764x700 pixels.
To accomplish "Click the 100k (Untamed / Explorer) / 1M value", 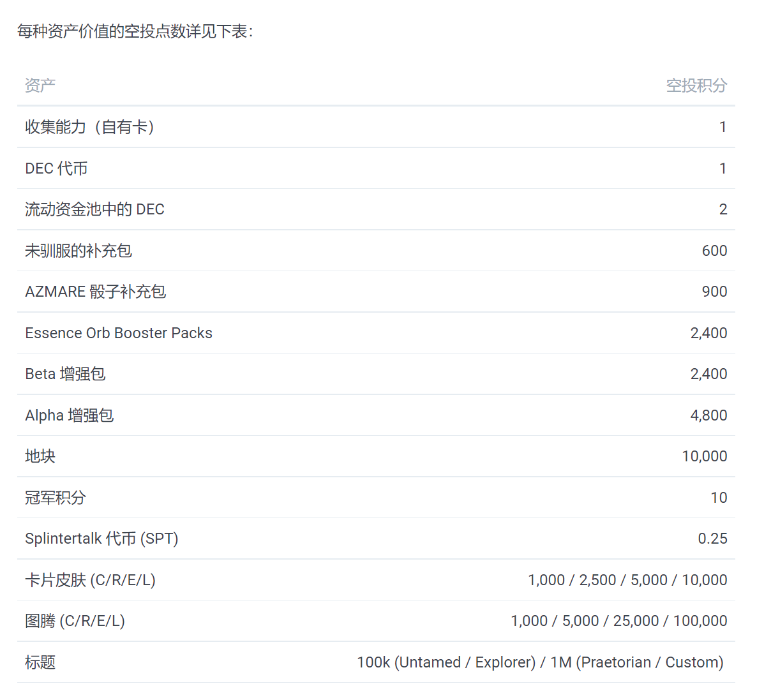I will coord(541,662).
